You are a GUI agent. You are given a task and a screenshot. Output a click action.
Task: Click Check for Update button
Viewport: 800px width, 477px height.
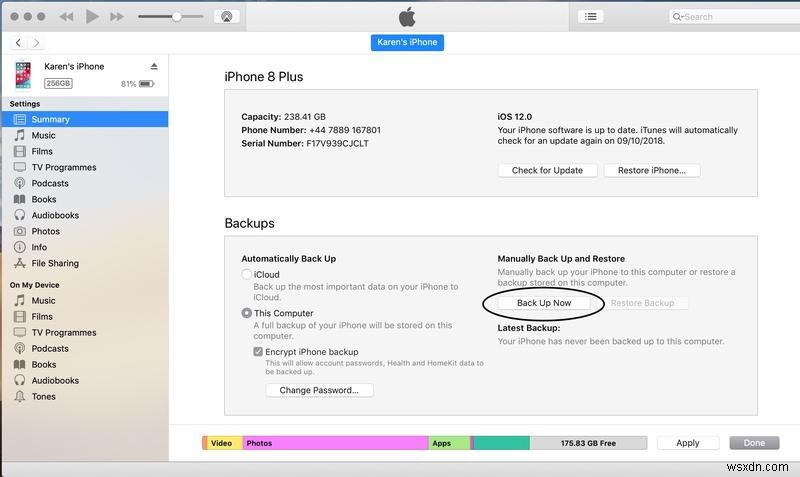point(547,170)
